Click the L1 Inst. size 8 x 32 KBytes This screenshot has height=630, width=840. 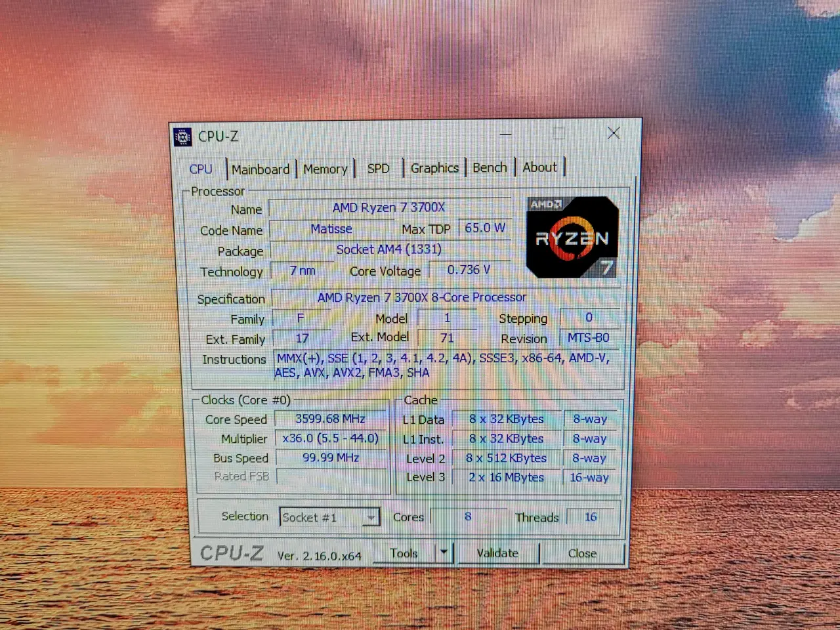[x=506, y=438]
